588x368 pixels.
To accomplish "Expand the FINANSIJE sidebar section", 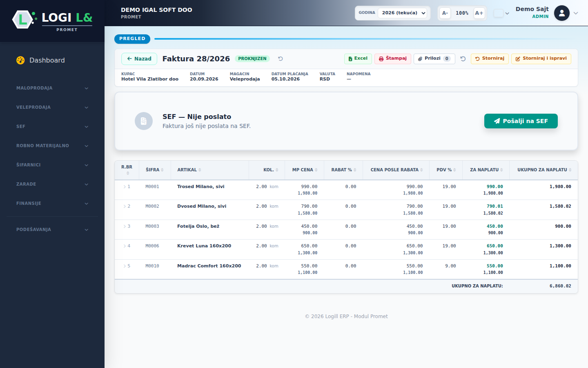I will (x=52, y=203).
